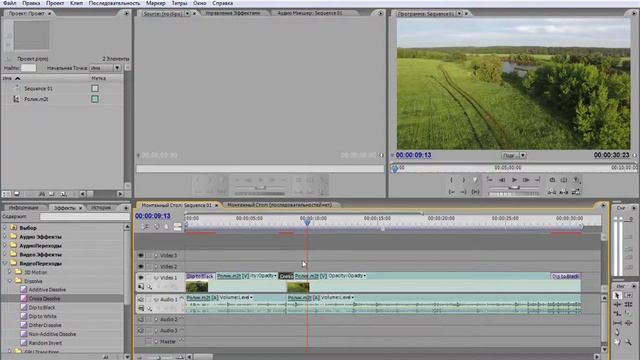Click Output settings button in Program monitor
Screen dimensions: 640x360
pyautogui.click(x=576, y=180)
